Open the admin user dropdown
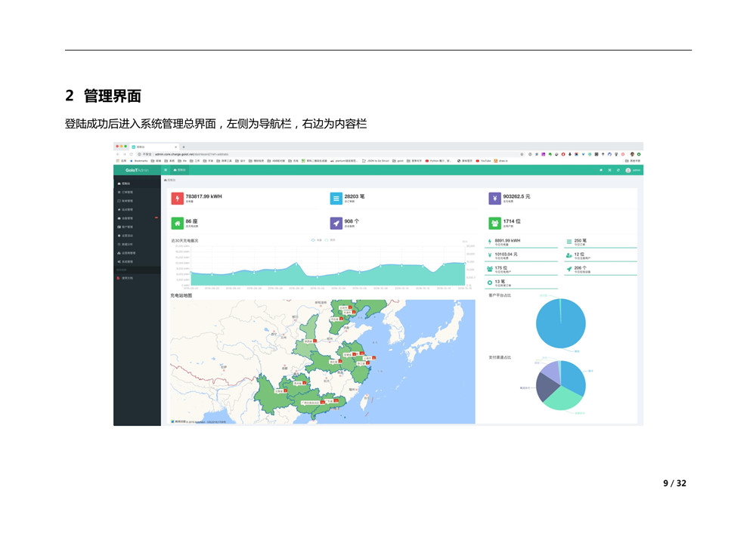Screen dimensions: 756x534 pyautogui.click(x=633, y=170)
